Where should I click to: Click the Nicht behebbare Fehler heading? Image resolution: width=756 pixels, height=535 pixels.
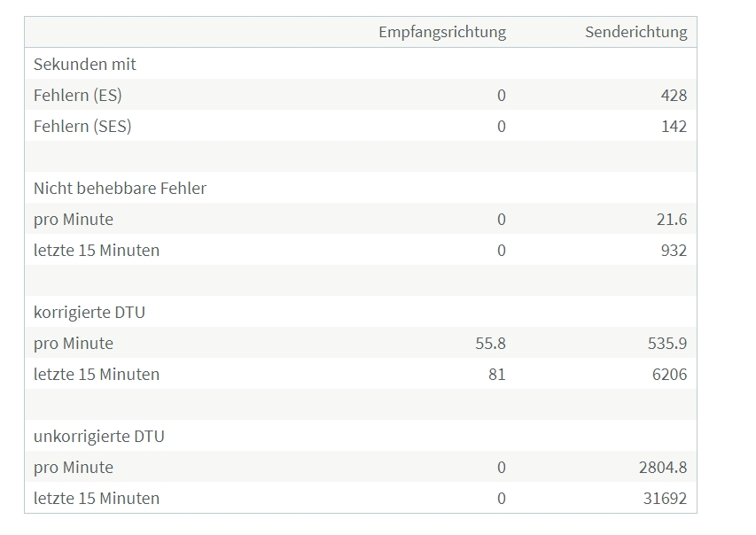[120, 188]
